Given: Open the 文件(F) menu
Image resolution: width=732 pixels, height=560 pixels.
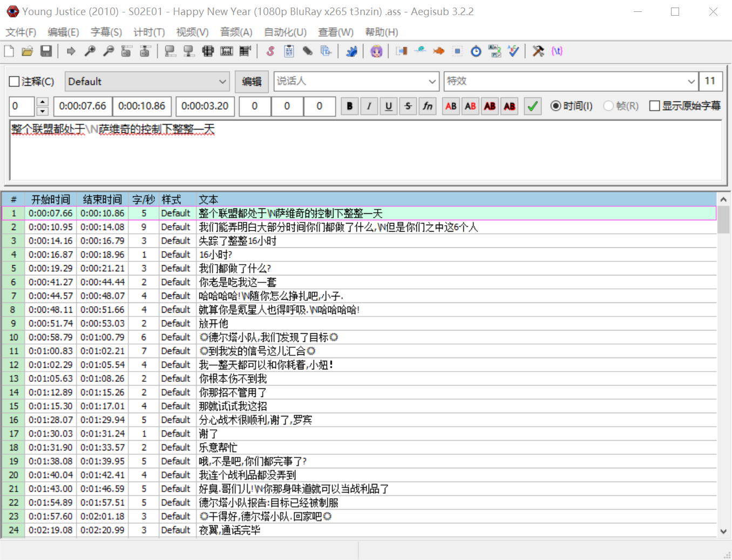Looking at the screenshot, I should click(21, 32).
